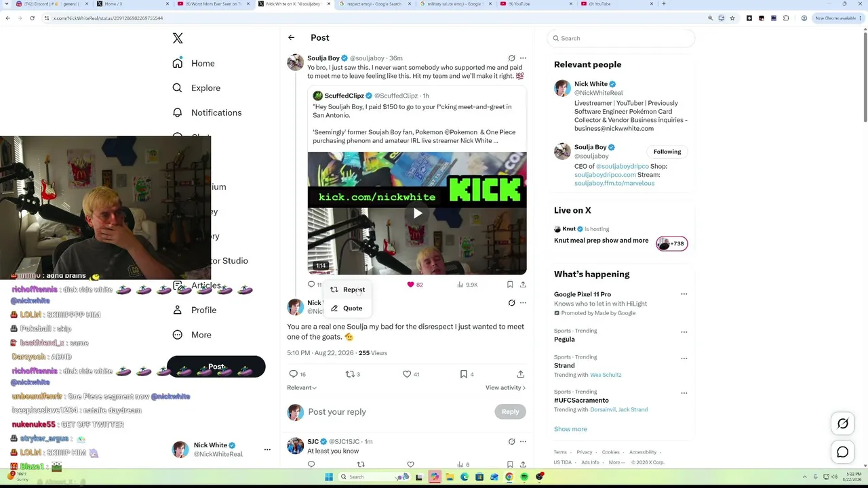Viewport: 868px width, 488px height.
Task: Open the Relevant sort dropdown
Action: tap(302, 388)
